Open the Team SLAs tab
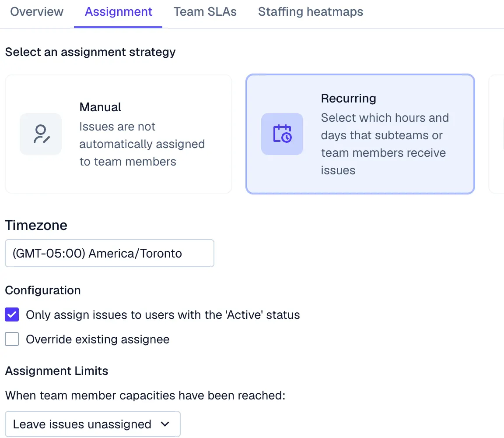Viewport: 504px width, 438px height. pyautogui.click(x=205, y=12)
